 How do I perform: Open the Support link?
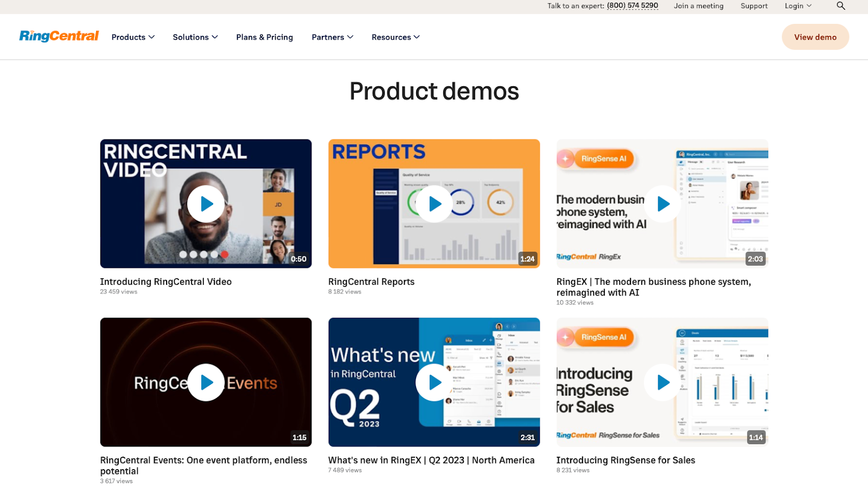[754, 6]
